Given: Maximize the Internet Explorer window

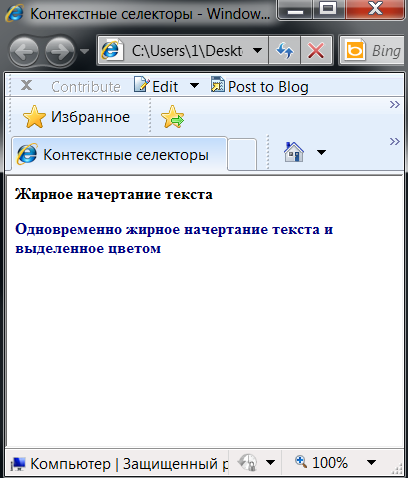Looking at the screenshot, I should pyautogui.click(x=328, y=9).
